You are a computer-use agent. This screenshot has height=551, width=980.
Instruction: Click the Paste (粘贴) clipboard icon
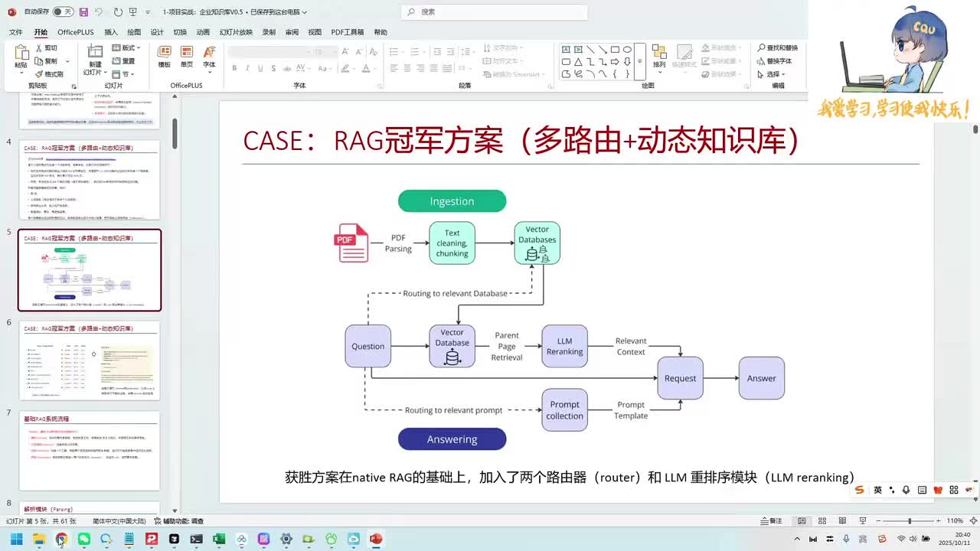[21, 52]
